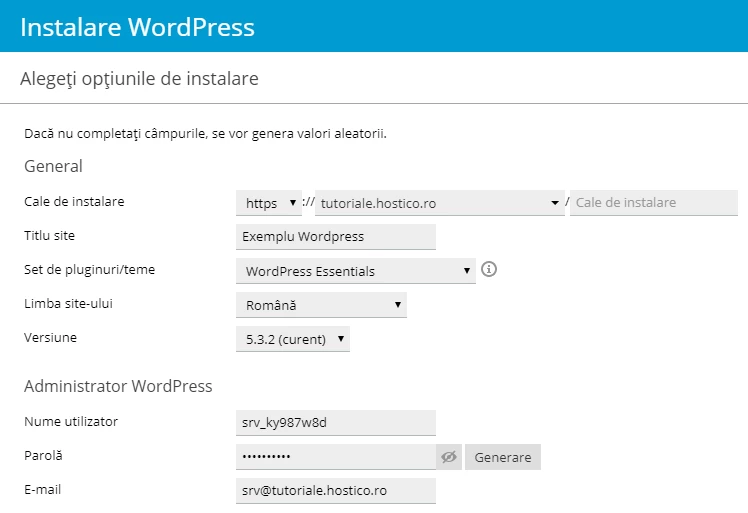Viewport: 748px width, 513px height.
Task: Click the General section heading
Action: (53, 166)
